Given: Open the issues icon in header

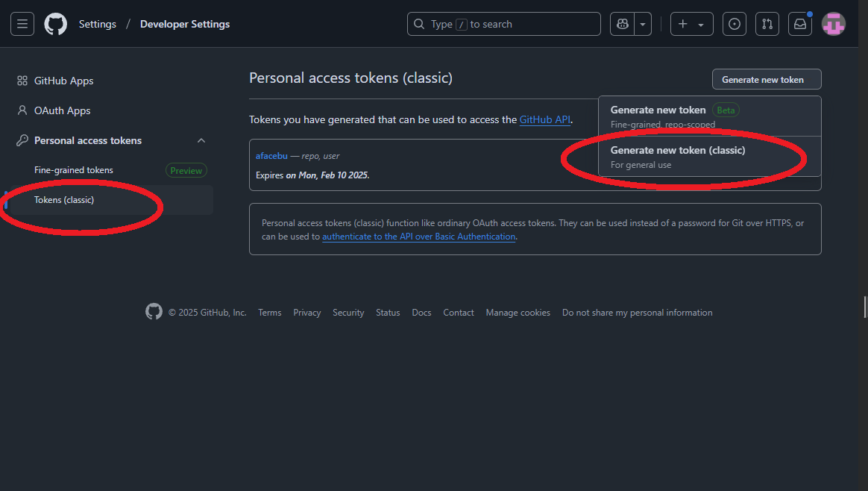Looking at the screenshot, I should pyautogui.click(x=735, y=24).
